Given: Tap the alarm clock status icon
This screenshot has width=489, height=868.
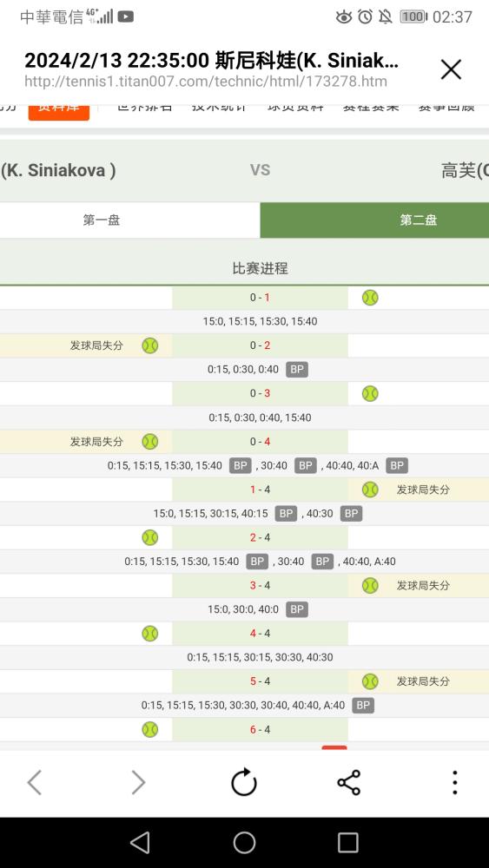Looking at the screenshot, I should pos(365,16).
